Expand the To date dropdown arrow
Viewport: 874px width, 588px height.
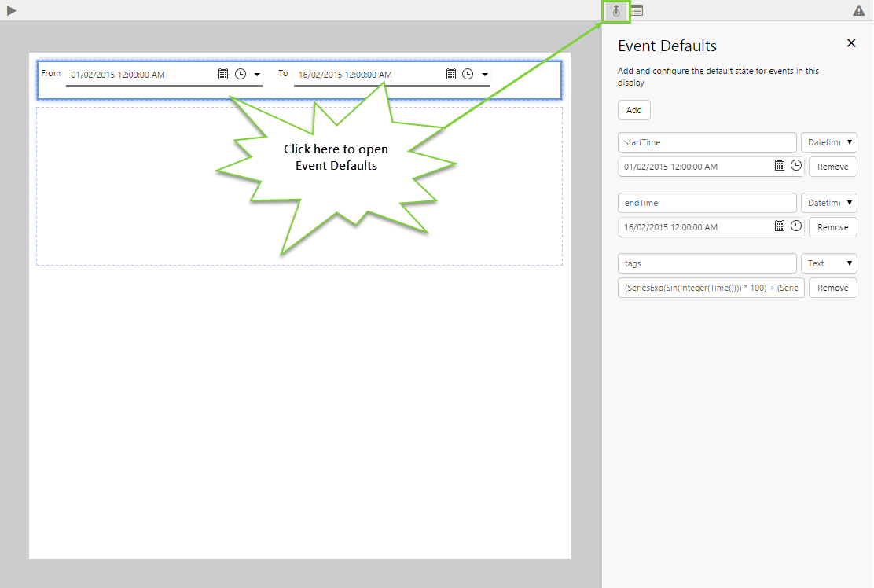click(485, 75)
